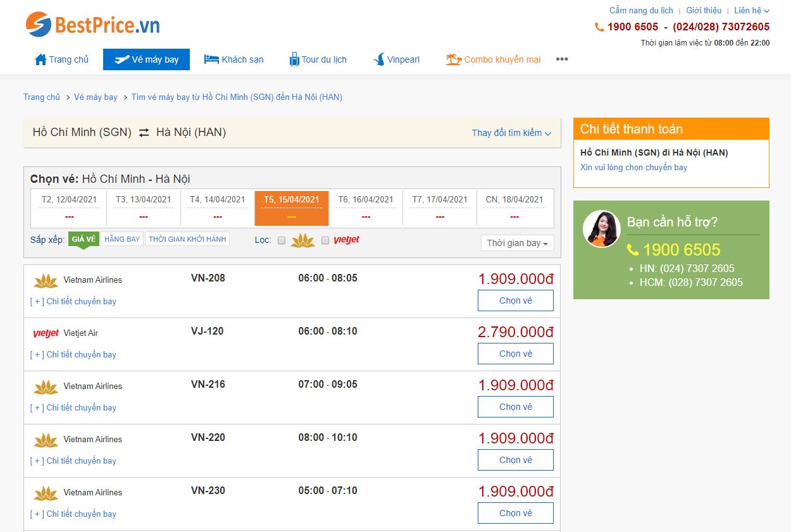The image size is (791, 532).
Task: Open the Combo khuyến mại nav item
Action: (493, 59)
